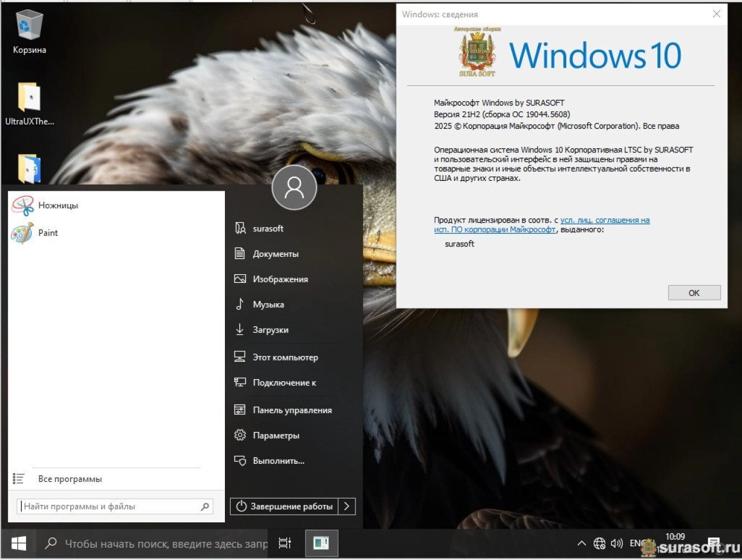Click licensed user name surasoft in dialog
This screenshot has width=742, height=560.
click(460, 244)
